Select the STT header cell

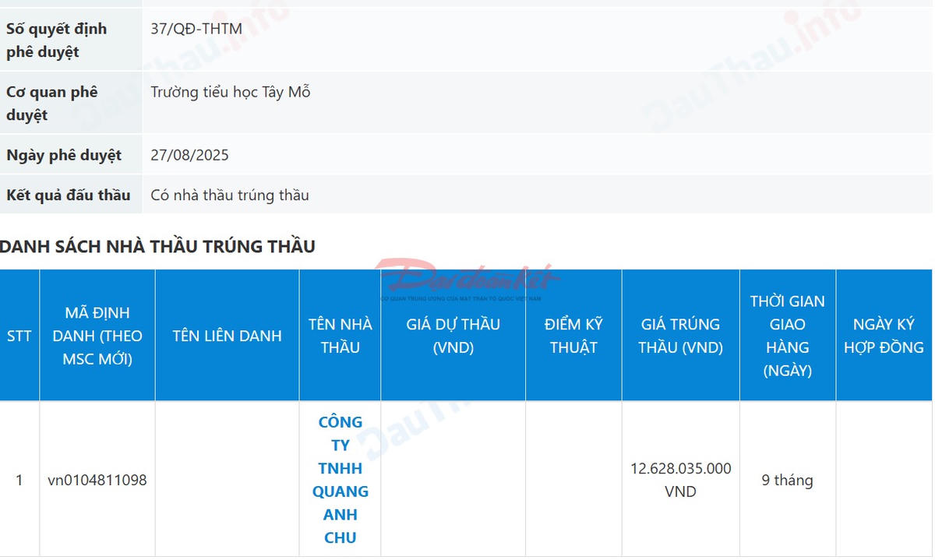19,336
